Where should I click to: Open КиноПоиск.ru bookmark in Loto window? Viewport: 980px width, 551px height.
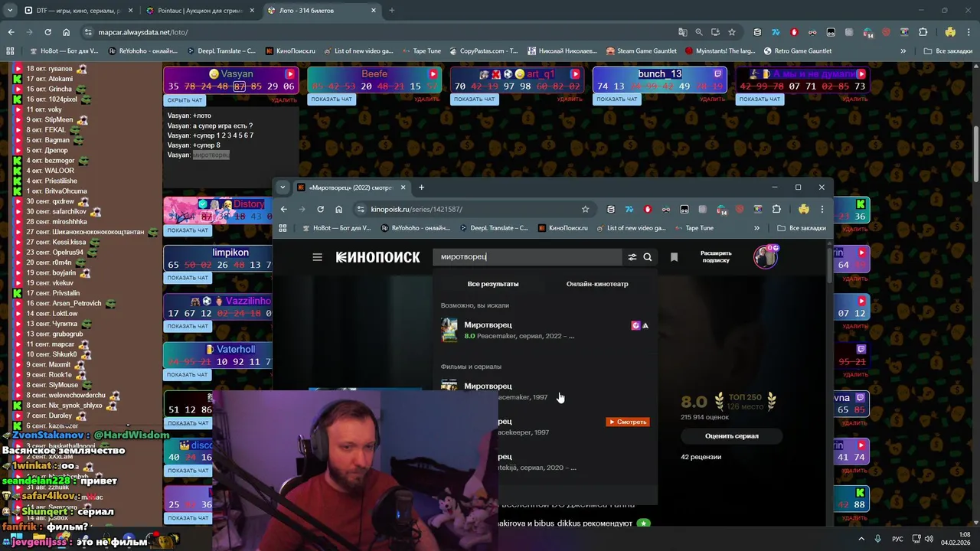pos(290,51)
